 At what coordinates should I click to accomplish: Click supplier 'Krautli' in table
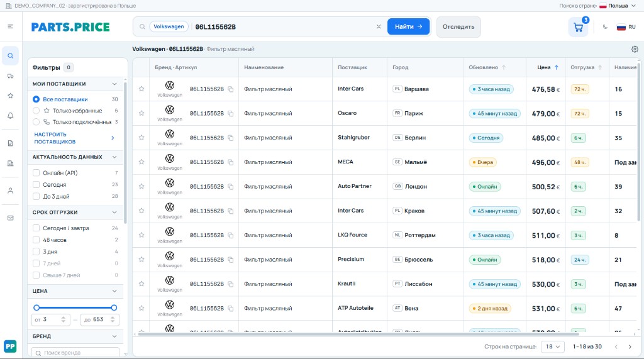(x=347, y=284)
